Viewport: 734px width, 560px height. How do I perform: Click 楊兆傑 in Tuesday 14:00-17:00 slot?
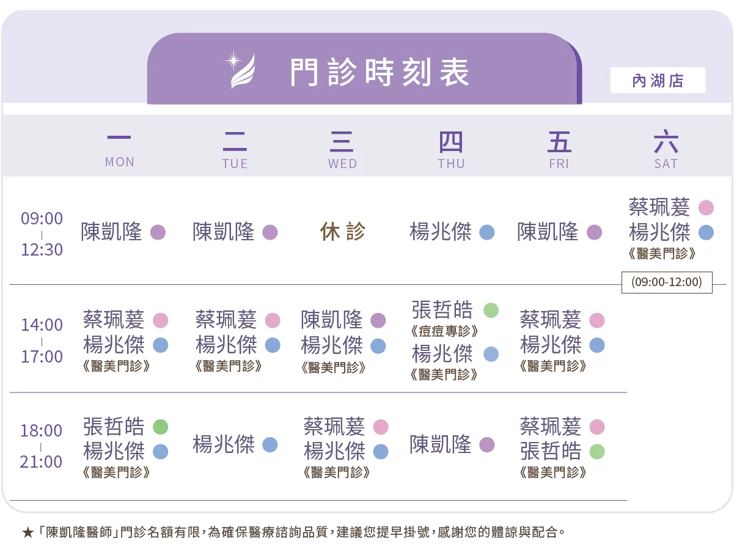[226, 345]
